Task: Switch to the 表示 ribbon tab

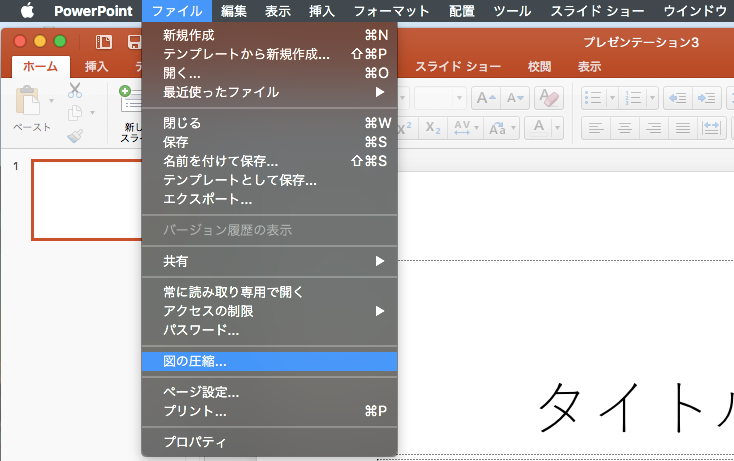Action: 589,67
